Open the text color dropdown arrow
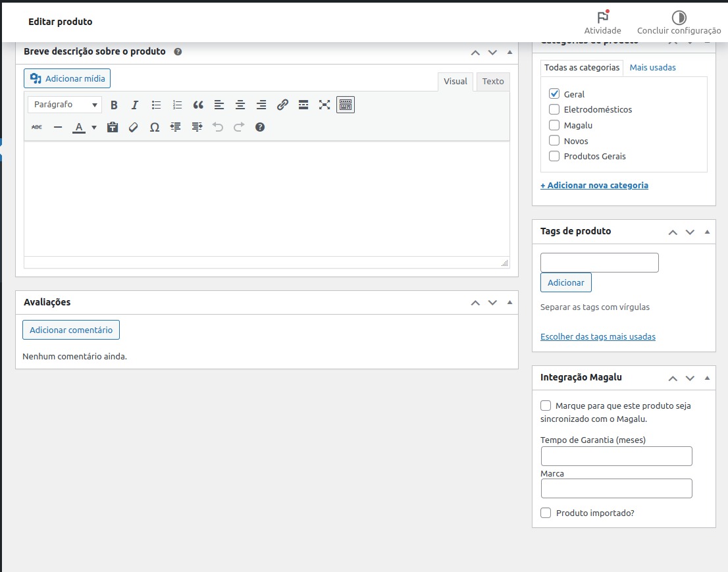This screenshot has width=728, height=572. click(x=93, y=127)
